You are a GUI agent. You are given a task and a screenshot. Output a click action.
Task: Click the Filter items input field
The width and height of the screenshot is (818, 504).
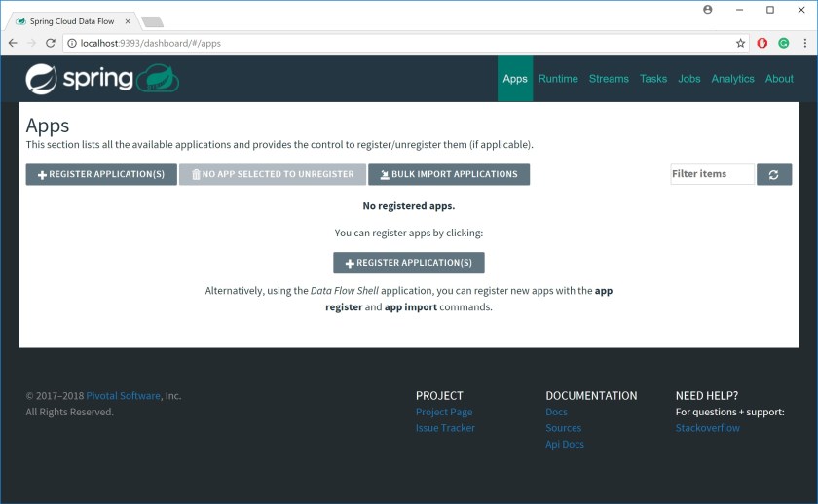pyautogui.click(x=712, y=174)
